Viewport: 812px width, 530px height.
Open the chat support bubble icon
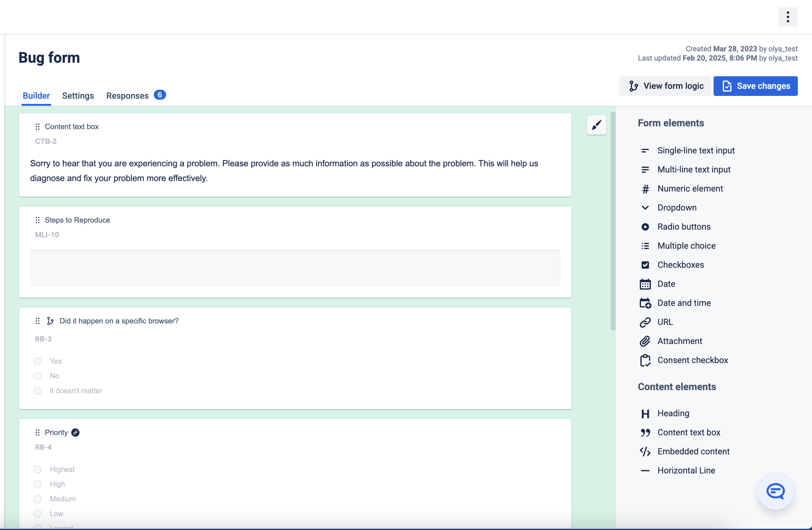(775, 491)
